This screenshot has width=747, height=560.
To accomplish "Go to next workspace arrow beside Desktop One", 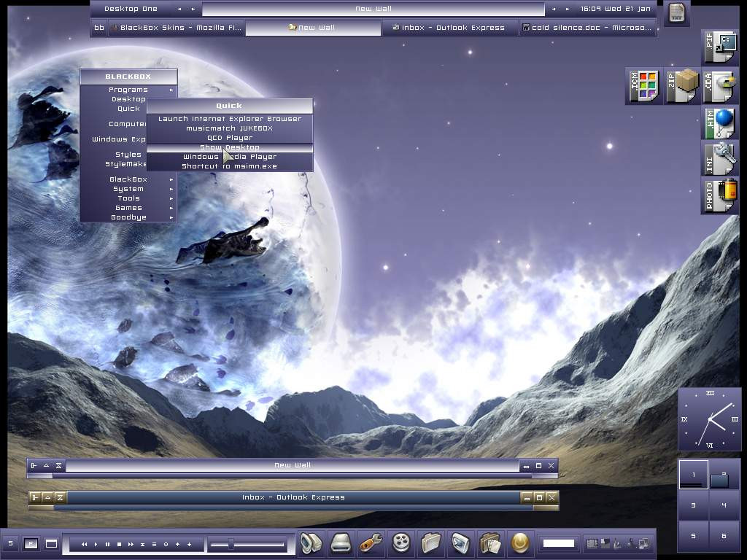I will click(x=193, y=9).
